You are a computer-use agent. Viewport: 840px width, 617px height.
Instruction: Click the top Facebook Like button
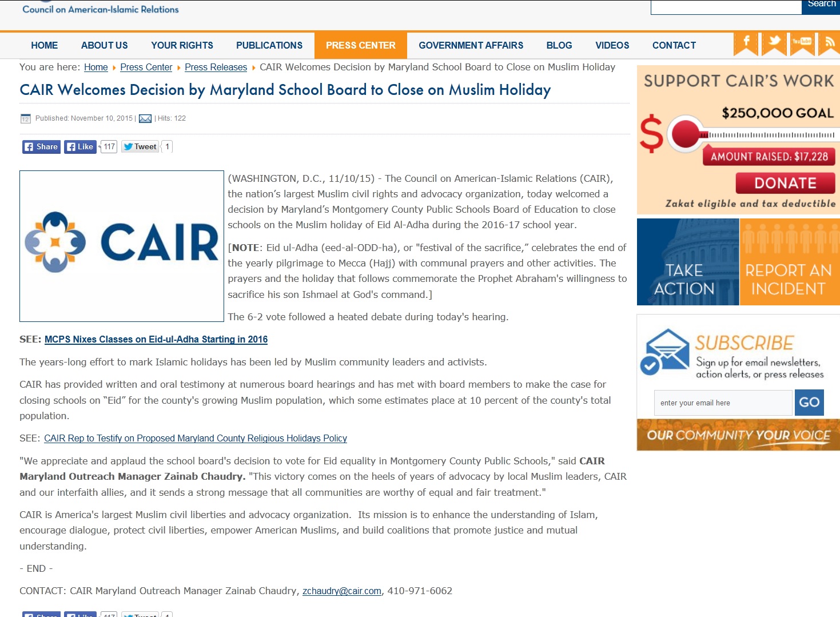[x=79, y=147]
